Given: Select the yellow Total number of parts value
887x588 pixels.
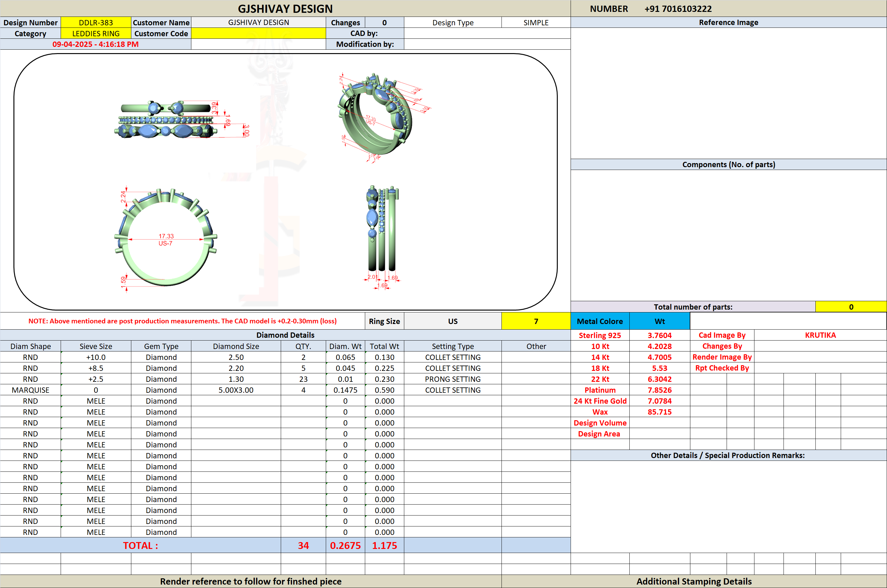Looking at the screenshot, I should tap(851, 307).
